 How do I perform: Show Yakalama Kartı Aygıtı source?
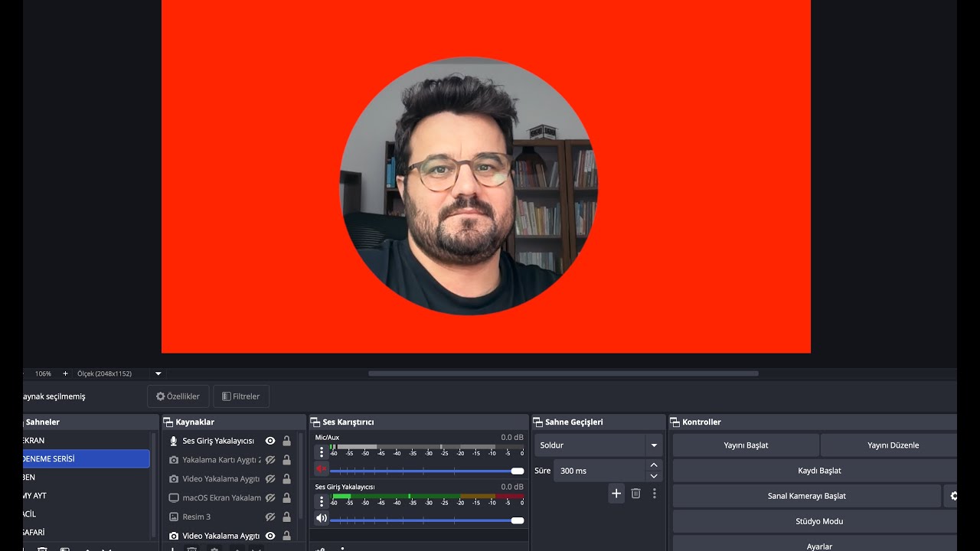270,460
